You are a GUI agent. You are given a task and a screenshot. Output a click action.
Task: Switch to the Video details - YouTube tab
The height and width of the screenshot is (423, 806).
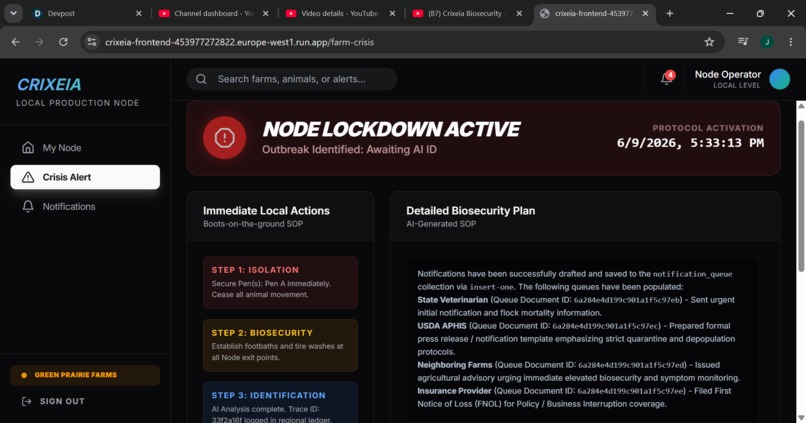pyautogui.click(x=340, y=14)
